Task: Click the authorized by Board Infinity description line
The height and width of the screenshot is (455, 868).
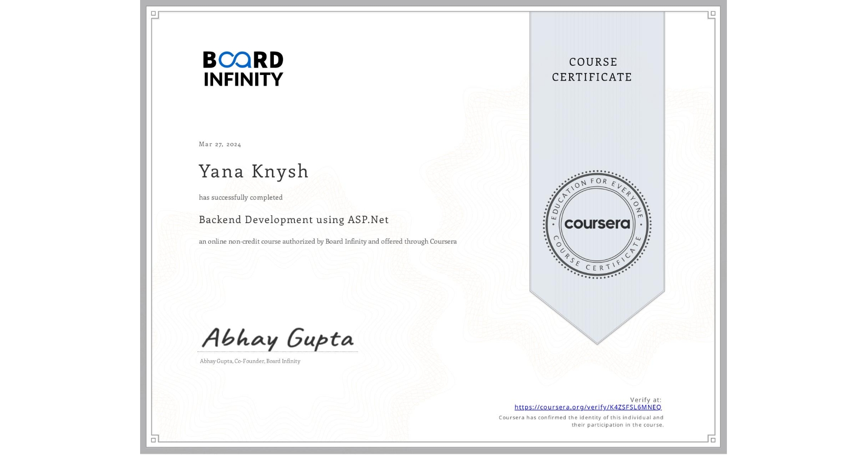Action: click(327, 241)
